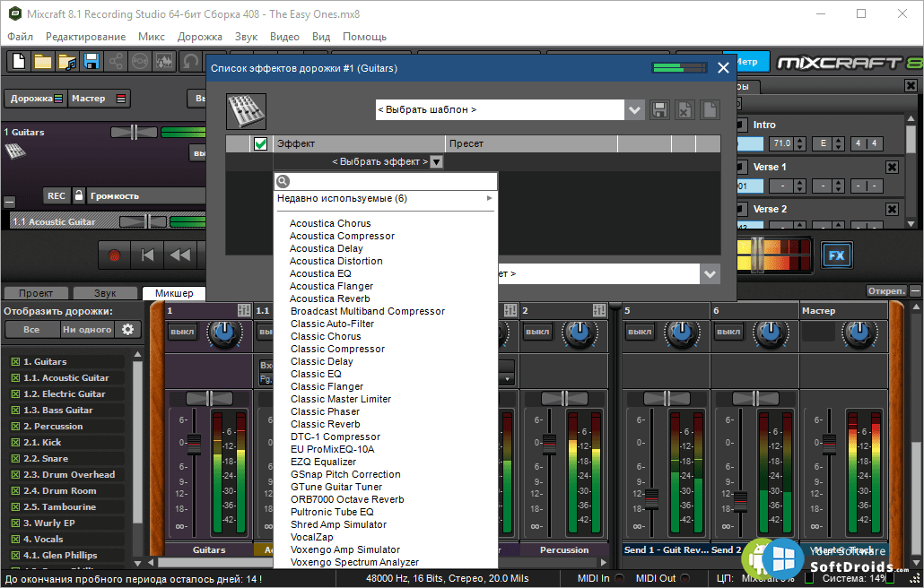This screenshot has width=924, height=588.
Task: Click the delete template icon in the effects dialog
Action: 684,109
